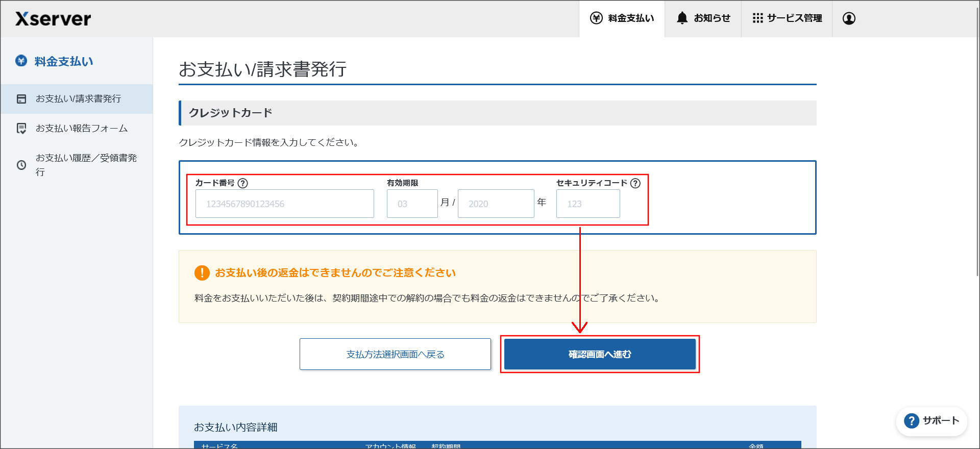
Task: Click the card number input field
Action: [x=285, y=204]
